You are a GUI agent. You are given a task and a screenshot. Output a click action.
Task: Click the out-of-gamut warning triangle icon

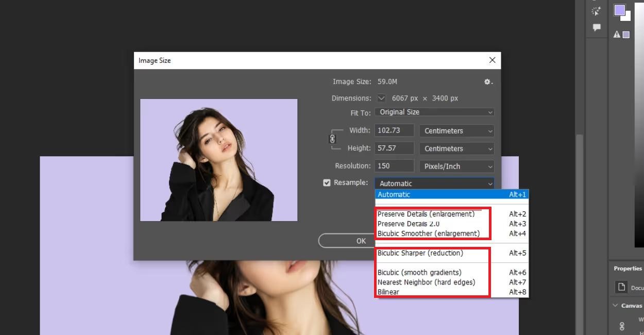616,35
